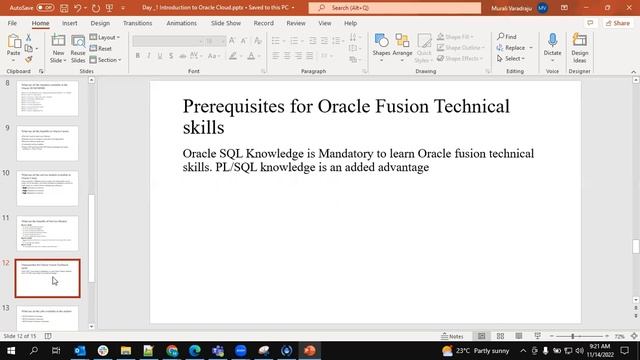
Task: Select the Format Painter brush
Action: [x=29, y=60]
